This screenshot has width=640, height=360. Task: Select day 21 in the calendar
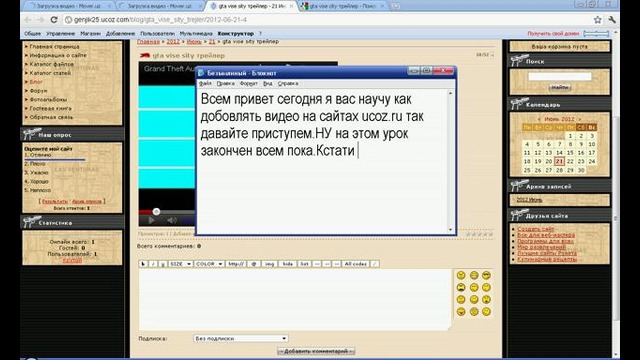pos(559,161)
